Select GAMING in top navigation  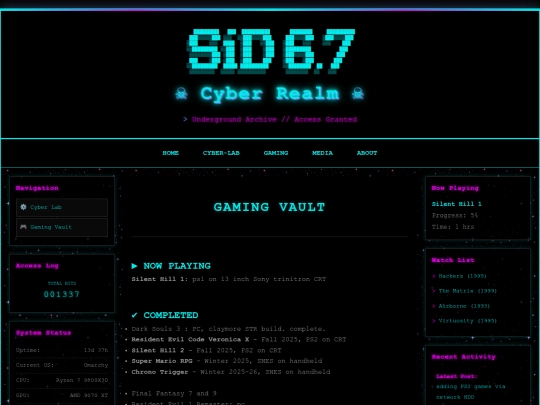pyautogui.click(x=276, y=153)
